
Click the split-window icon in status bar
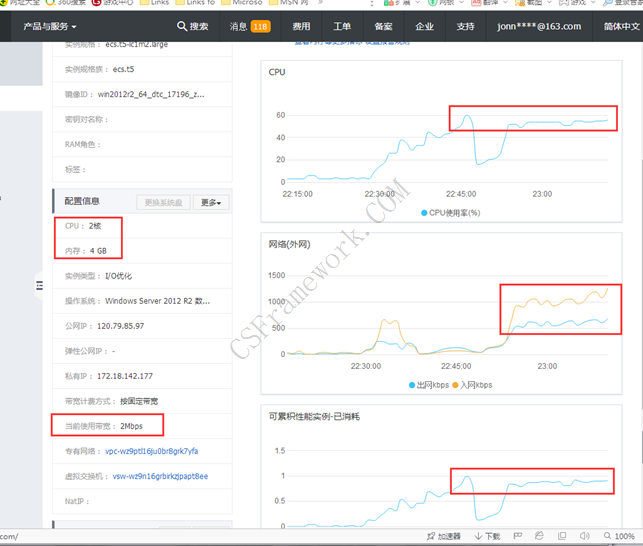point(562,536)
